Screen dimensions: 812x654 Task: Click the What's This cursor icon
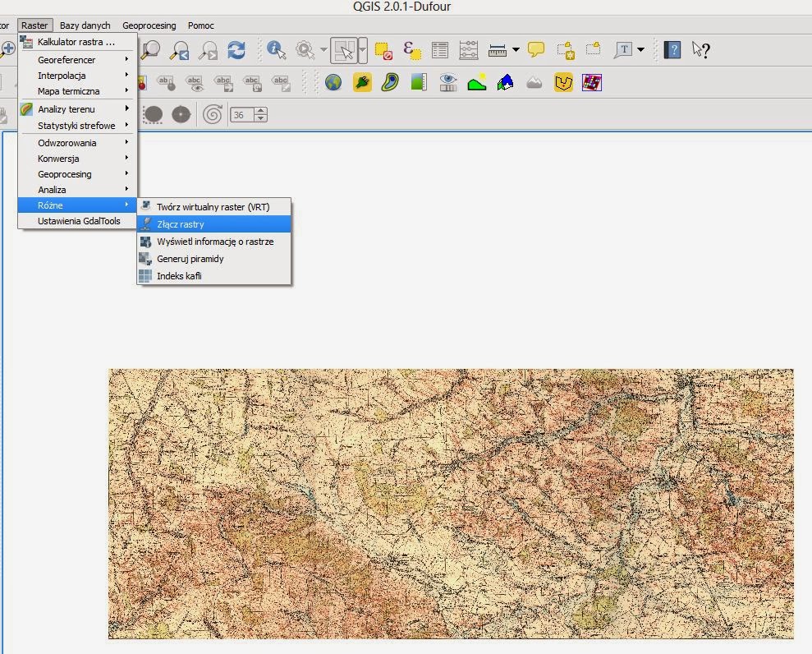(700, 50)
